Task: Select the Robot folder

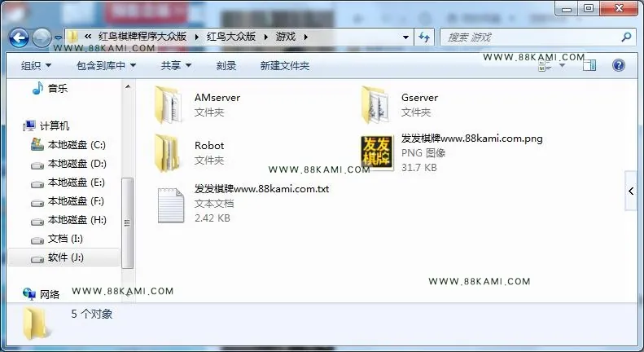Action: (190, 152)
